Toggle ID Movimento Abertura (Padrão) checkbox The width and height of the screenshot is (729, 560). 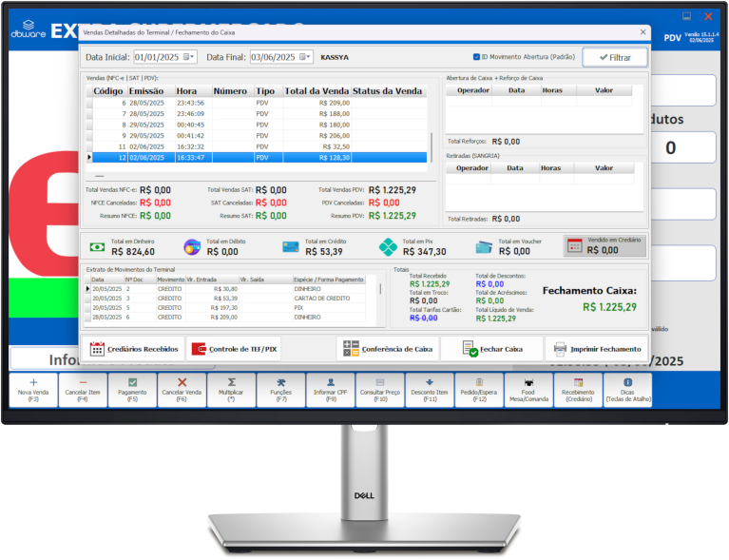[477, 57]
